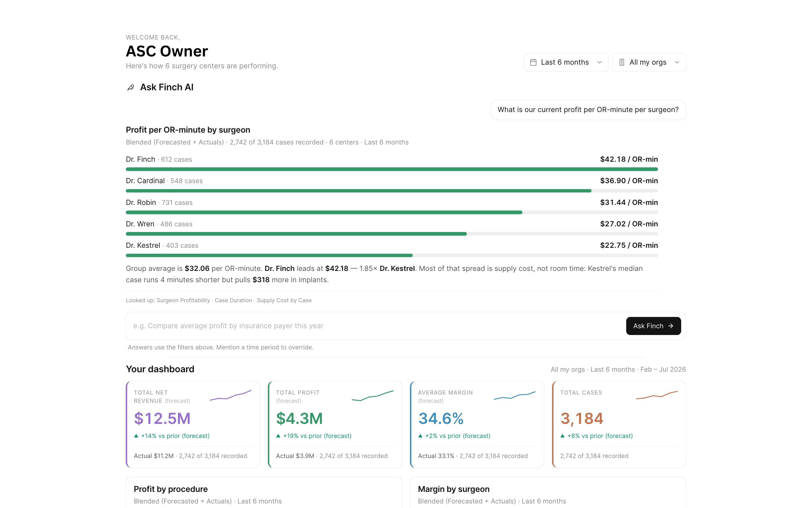Click Dr. Wren's profit progress bar

pos(392,234)
